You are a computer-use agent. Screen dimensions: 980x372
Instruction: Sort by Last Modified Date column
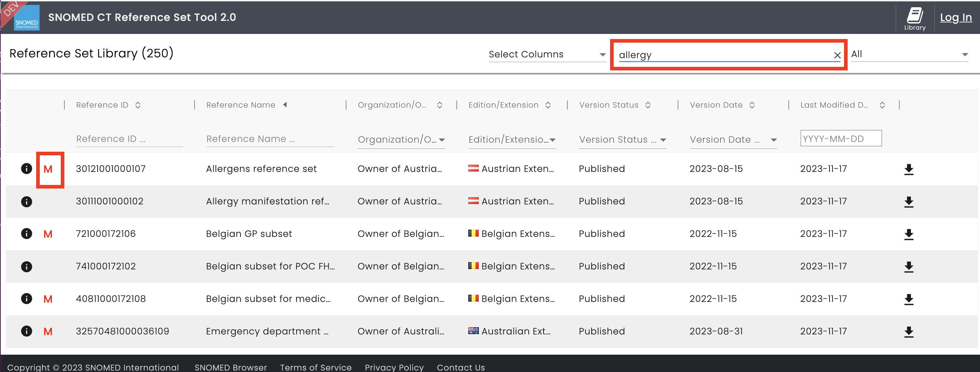(882, 105)
